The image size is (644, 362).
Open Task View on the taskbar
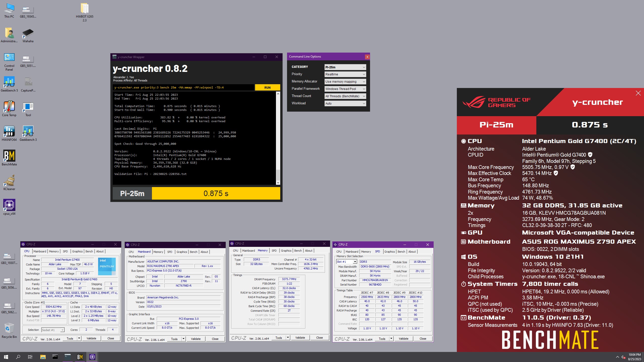(30, 357)
